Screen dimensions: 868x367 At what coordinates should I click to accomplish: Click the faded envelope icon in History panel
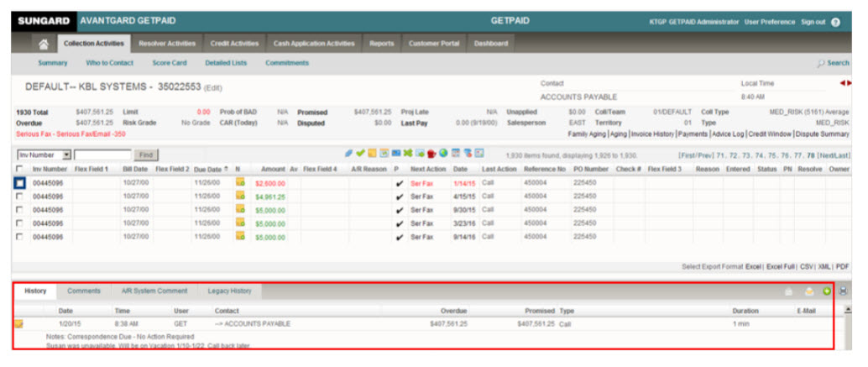(x=789, y=291)
